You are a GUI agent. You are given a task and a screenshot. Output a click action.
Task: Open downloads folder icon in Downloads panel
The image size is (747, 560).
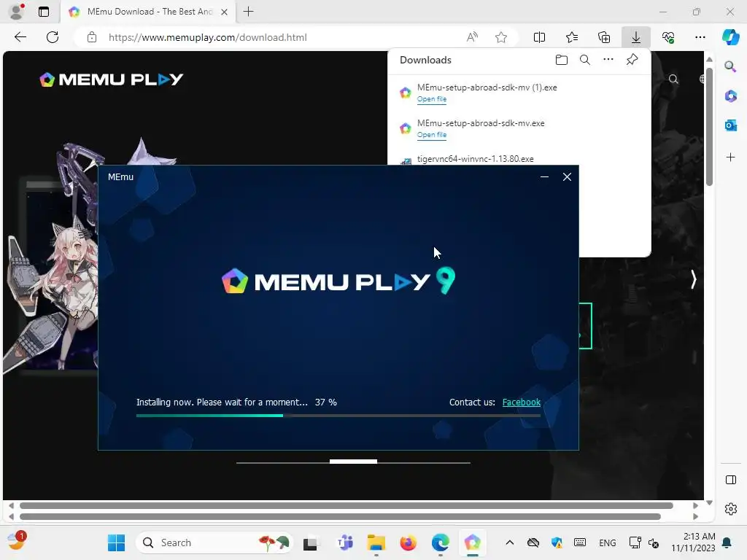point(561,60)
